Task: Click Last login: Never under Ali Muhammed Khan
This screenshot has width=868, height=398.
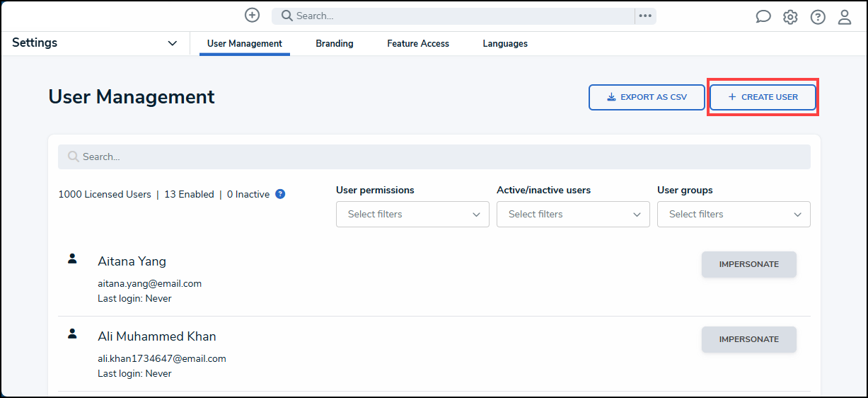Action: [x=134, y=373]
